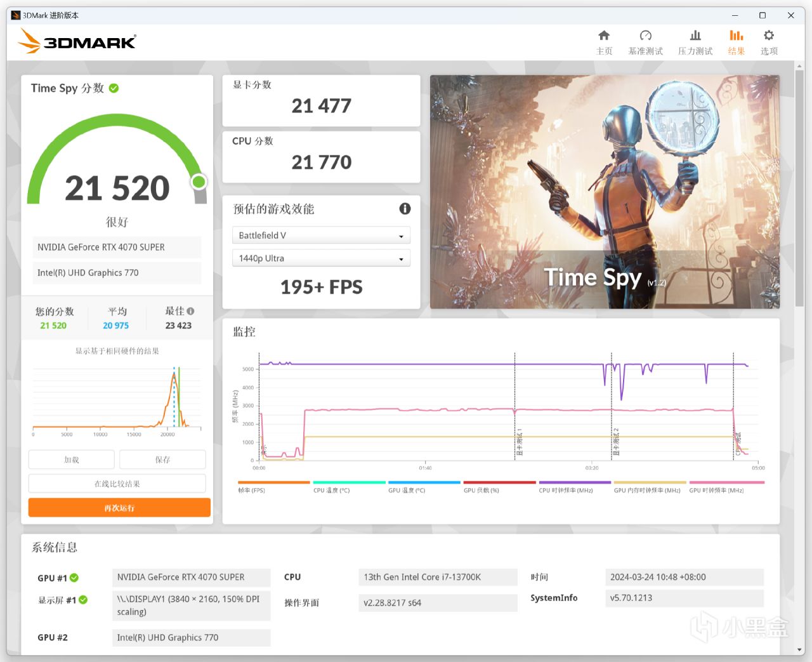Click the main score 21 520

(x=117, y=189)
